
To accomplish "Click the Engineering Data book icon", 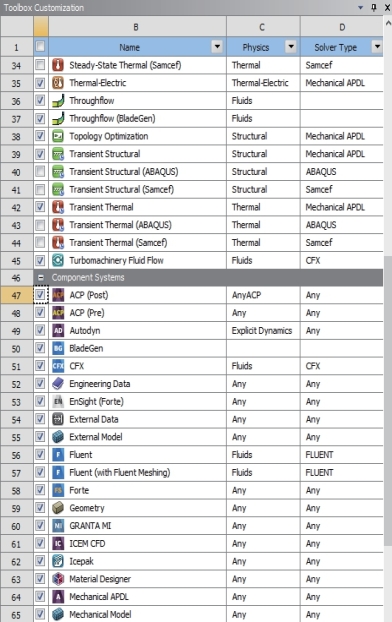I will point(58,384).
